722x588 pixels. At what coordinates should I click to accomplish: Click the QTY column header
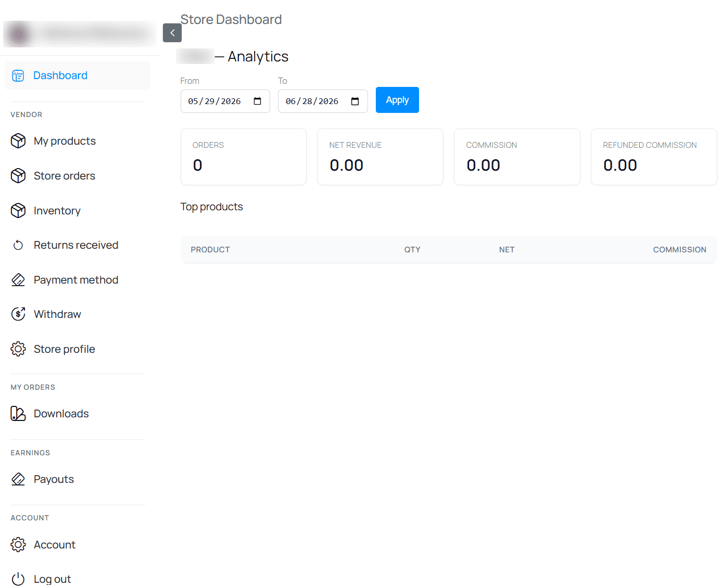[412, 250]
